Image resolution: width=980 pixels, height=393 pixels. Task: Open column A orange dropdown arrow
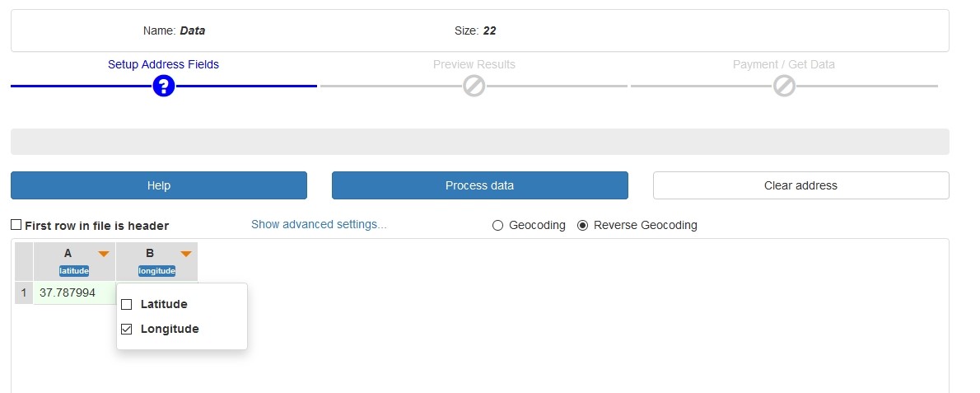point(104,254)
